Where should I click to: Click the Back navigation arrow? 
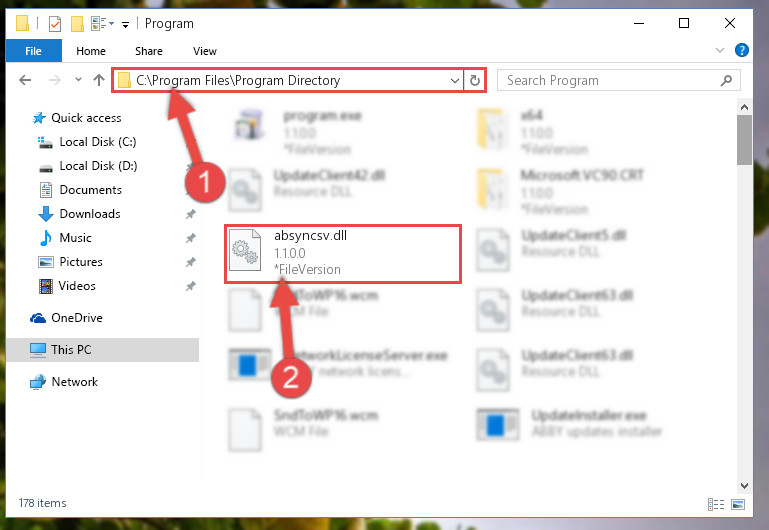coord(25,80)
